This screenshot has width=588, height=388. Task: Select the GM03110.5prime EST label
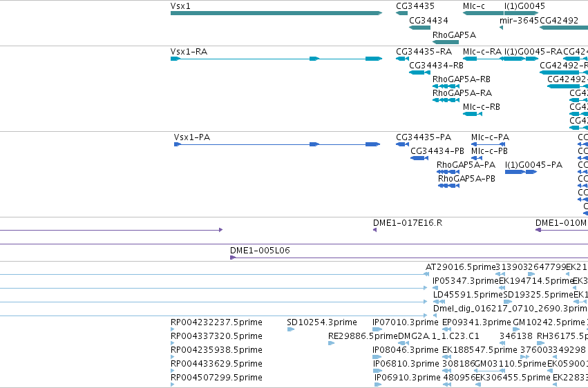click(x=510, y=364)
